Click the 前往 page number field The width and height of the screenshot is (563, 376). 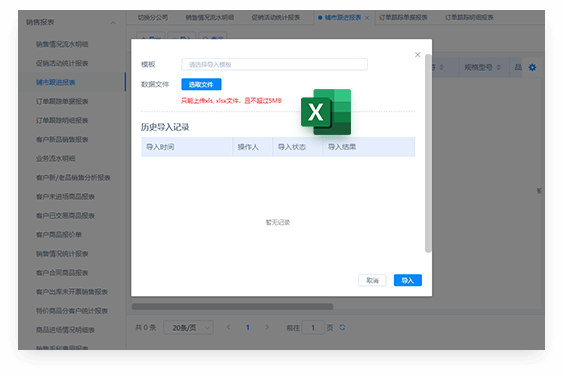tap(313, 328)
